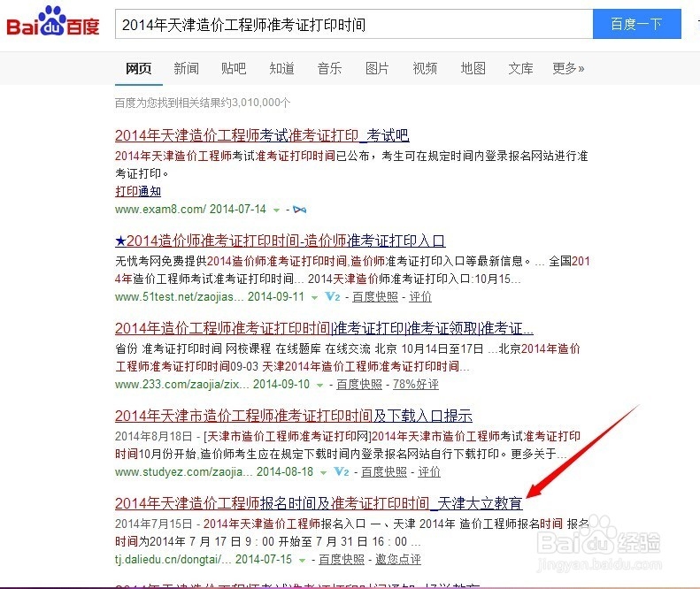Switch to the 音乐 tab

click(x=329, y=68)
